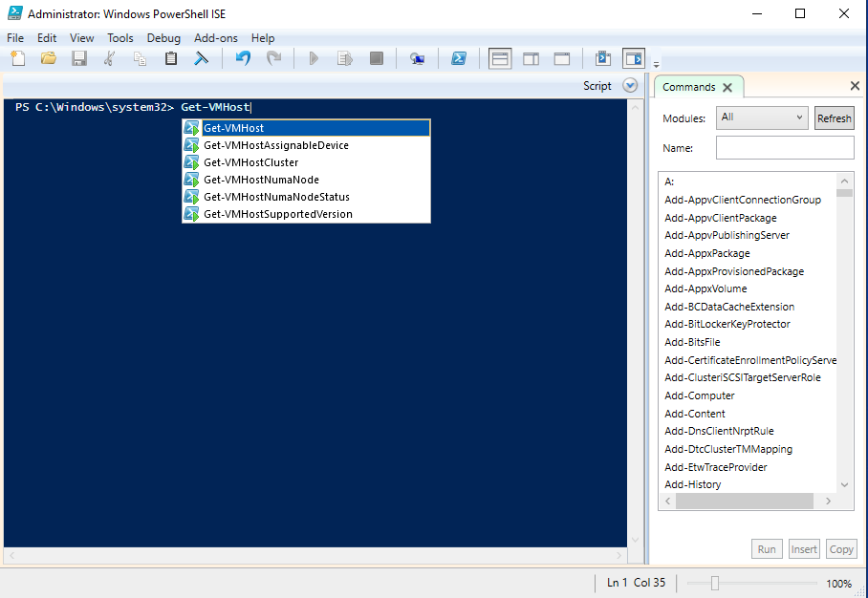Select Get-VMHostCluster from autocomplete list
This screenshot has width=868, height=598.
(251, 162)
